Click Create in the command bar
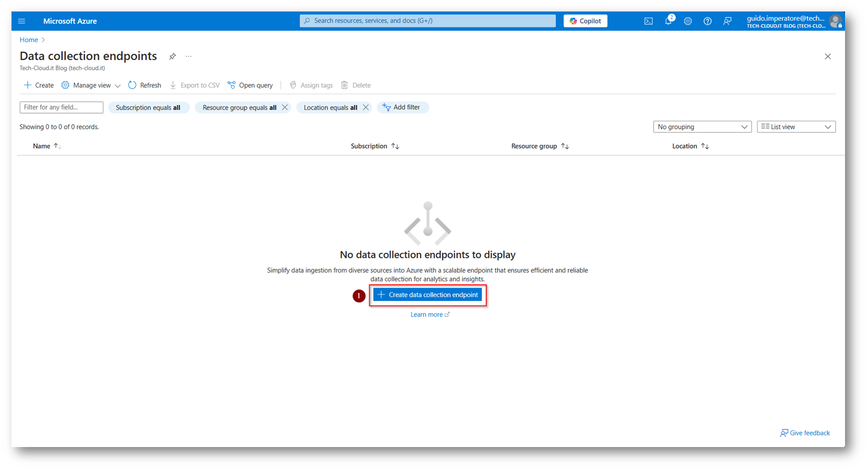Viewport: 868px width, 470px height. [39, 85]
